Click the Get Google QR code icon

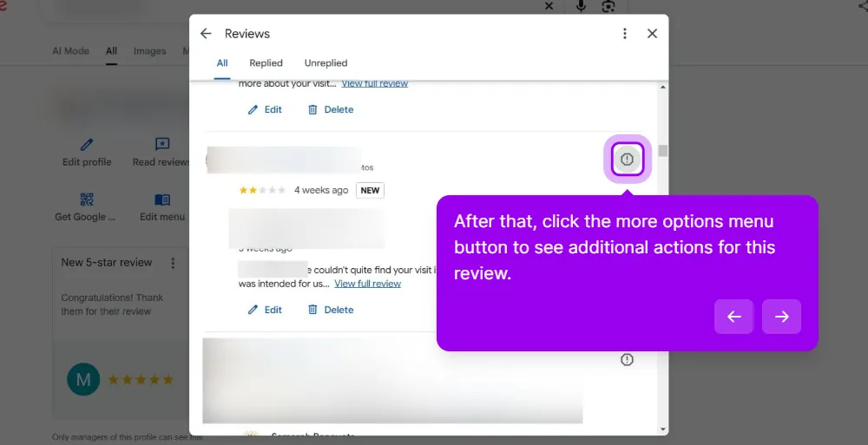pyautogui.click(x=87, y=200)
